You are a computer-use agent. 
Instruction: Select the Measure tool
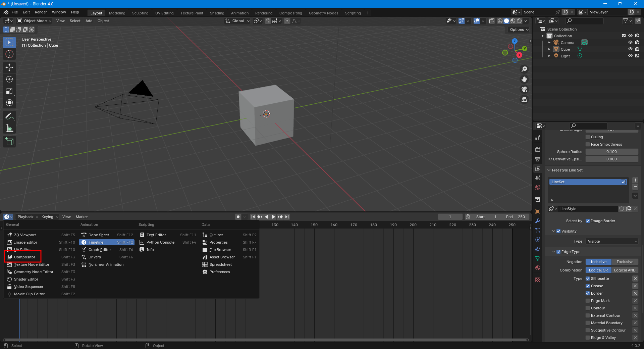9,128
